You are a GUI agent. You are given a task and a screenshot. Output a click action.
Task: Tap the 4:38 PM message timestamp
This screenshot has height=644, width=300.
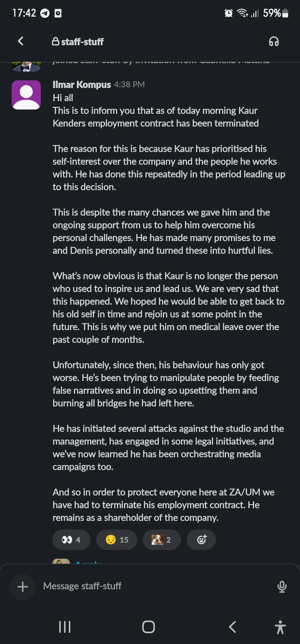[129, 84]
